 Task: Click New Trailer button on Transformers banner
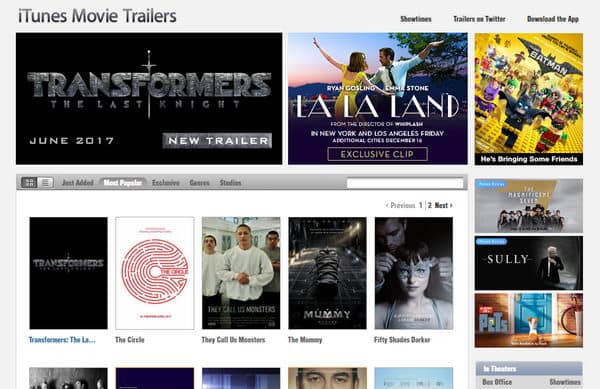[x=217, y=141]
